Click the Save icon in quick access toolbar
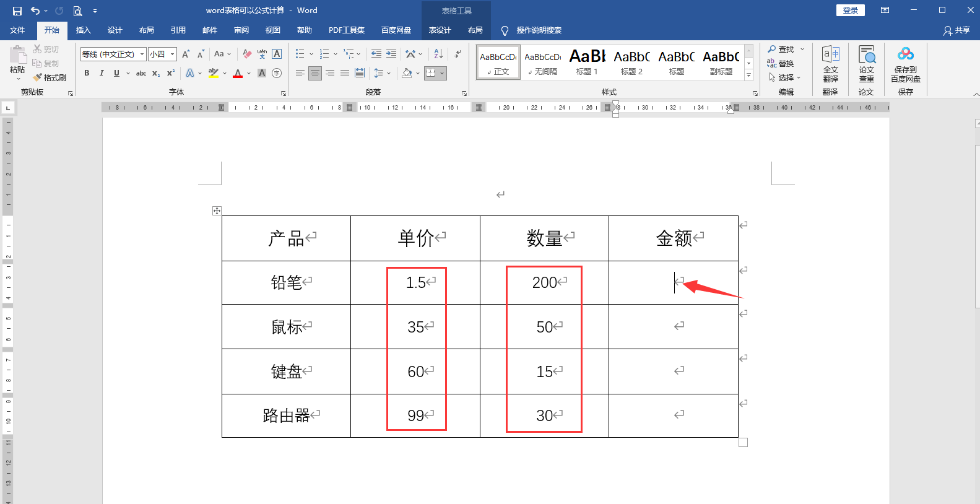The height and width of the screenshot is (504, 980). [17, 11]
